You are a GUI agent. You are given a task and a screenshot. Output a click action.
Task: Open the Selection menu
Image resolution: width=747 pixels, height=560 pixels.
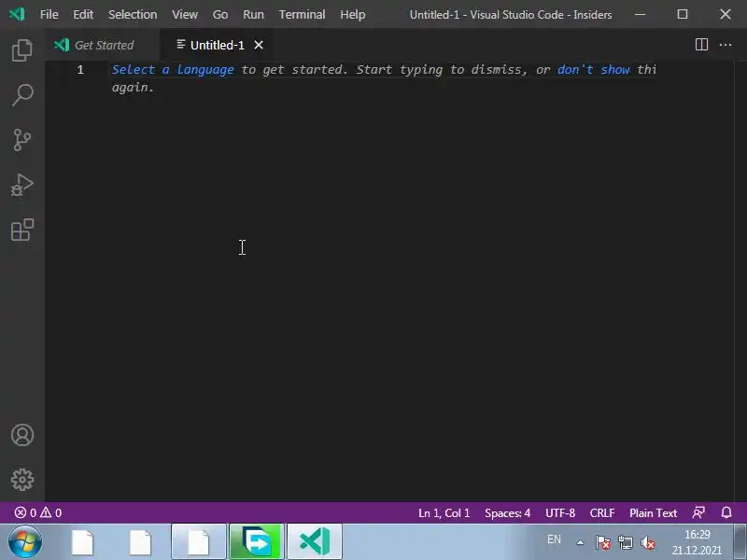(x=133, y=14)
